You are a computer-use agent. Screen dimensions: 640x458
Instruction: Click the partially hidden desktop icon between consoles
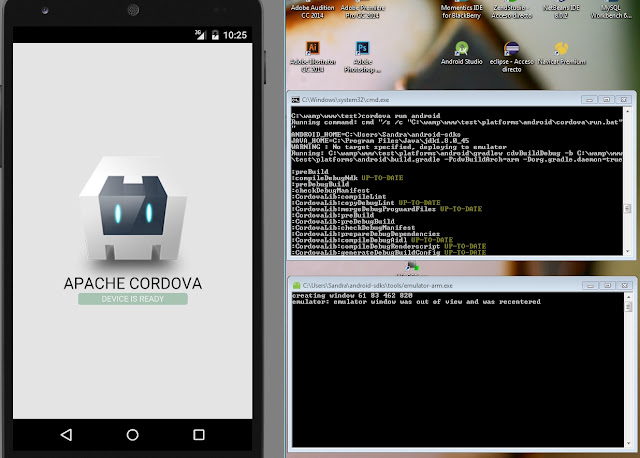[412, 268]
